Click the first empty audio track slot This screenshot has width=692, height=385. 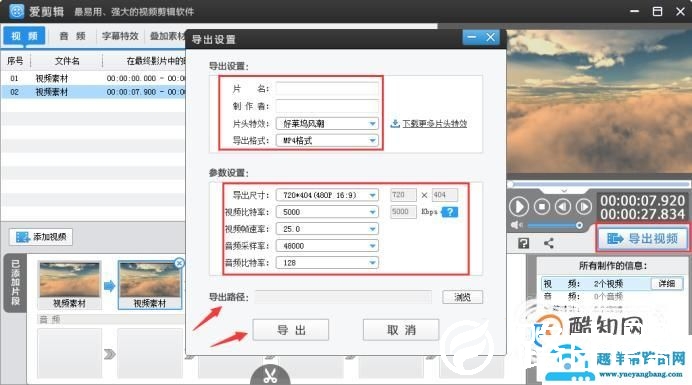[x=70, y=353]
